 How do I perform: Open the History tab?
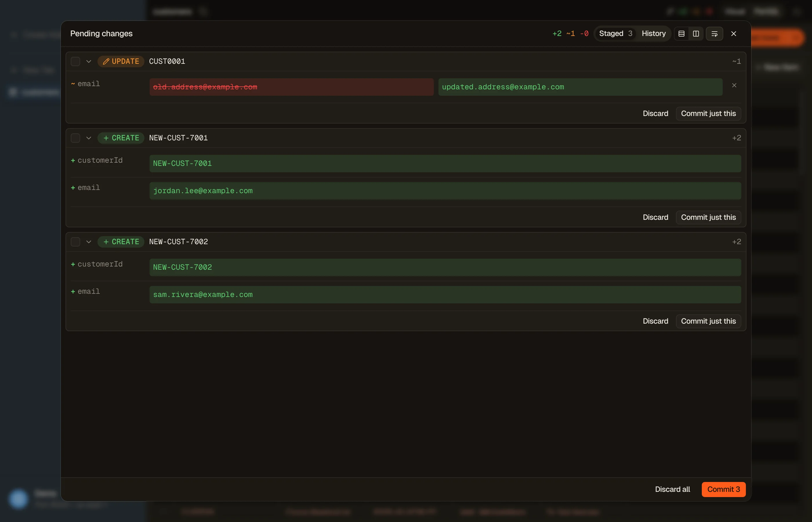[x=653, y=34]
